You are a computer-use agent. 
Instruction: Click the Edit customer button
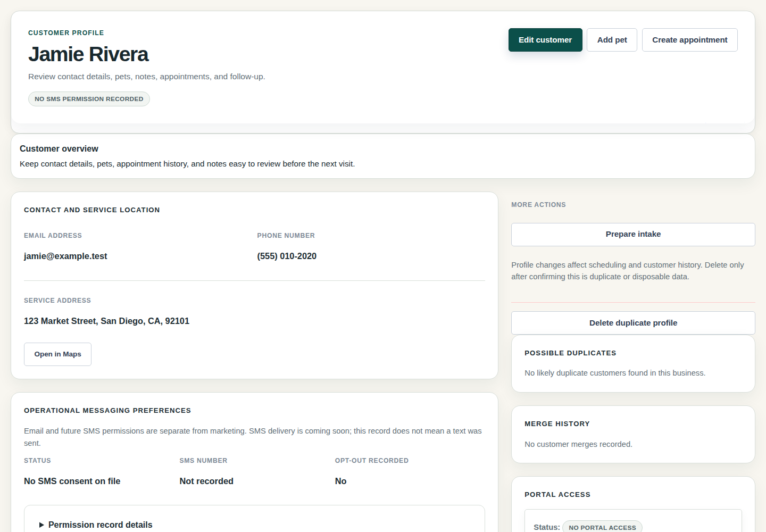545,40
